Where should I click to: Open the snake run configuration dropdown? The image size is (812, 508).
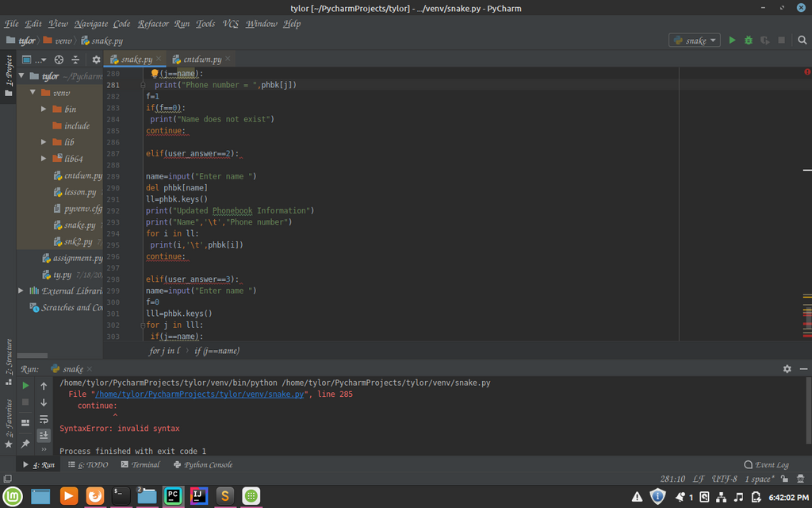tap(695, 40)
